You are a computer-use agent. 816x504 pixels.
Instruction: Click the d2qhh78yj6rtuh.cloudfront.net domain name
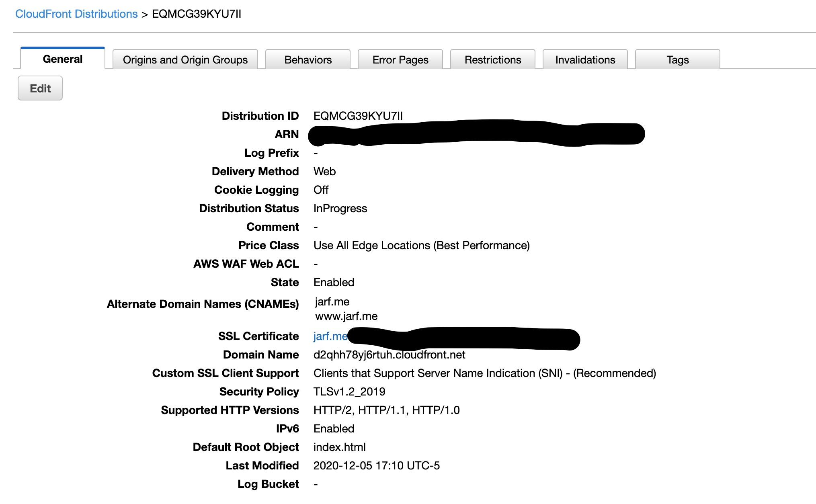389,355
